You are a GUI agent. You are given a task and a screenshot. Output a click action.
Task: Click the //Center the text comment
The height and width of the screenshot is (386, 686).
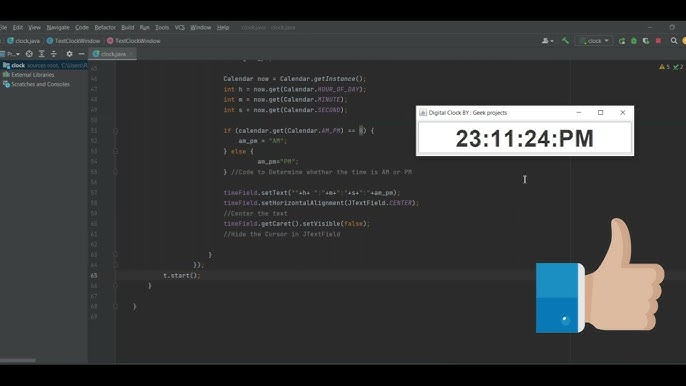tap(256, 214)
